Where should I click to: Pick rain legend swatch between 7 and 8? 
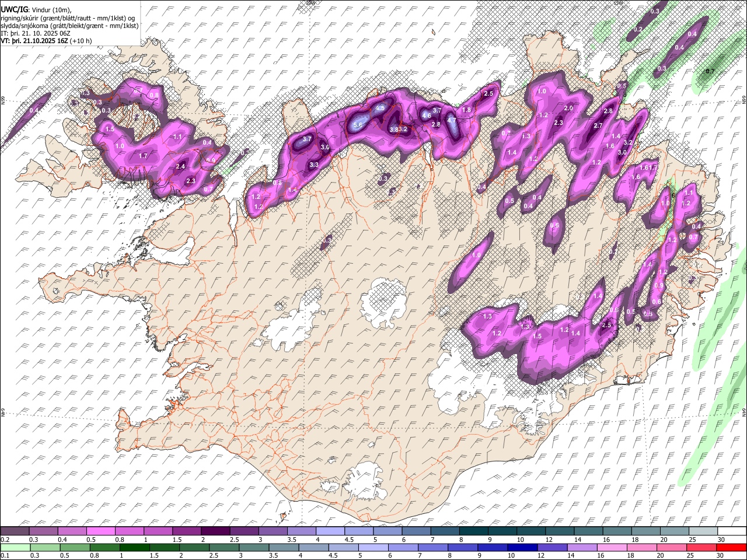[x=434, y=547]
